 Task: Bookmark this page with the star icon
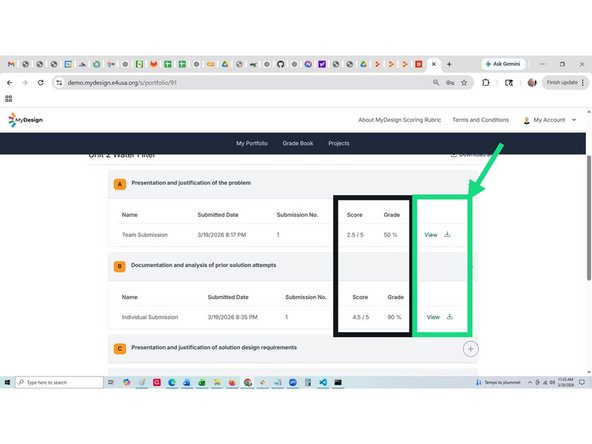pos(464,83)
